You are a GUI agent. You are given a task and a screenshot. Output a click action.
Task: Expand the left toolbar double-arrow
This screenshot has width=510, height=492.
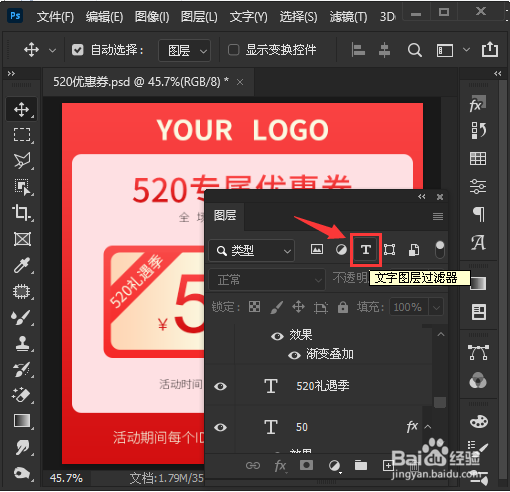click(11, 73)
